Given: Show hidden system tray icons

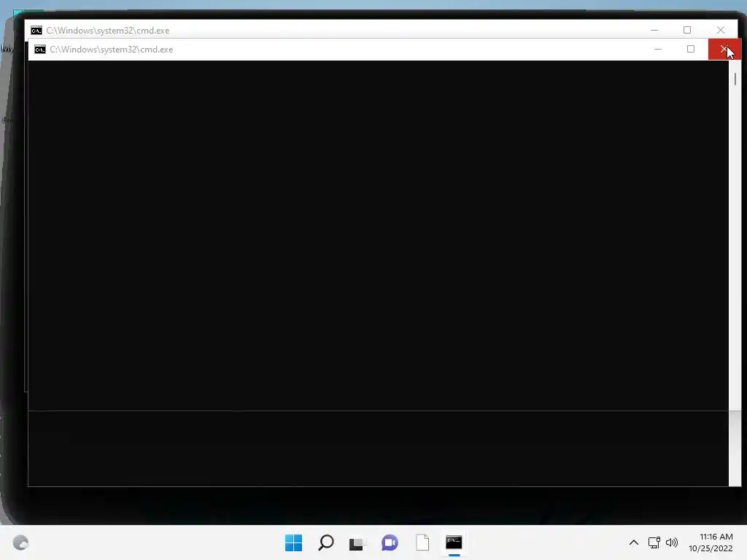Looking at the screenshot, I should 634,542.
